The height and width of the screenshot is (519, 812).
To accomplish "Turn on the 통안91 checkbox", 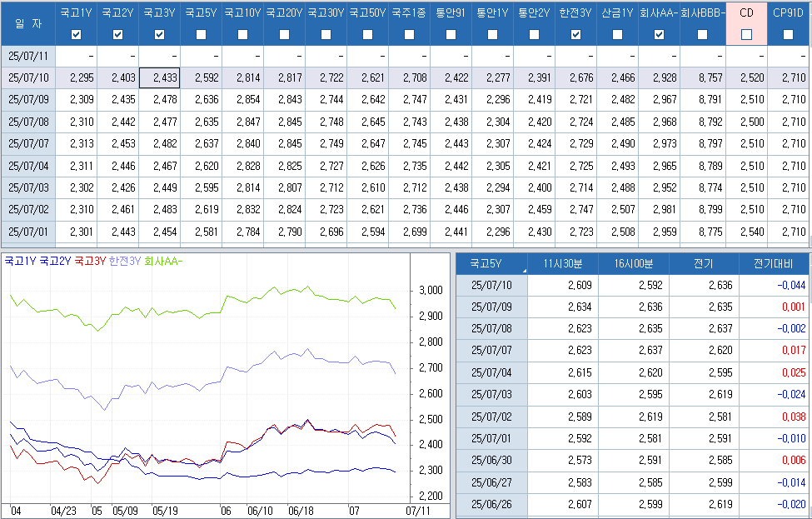I will coord(451,34).
